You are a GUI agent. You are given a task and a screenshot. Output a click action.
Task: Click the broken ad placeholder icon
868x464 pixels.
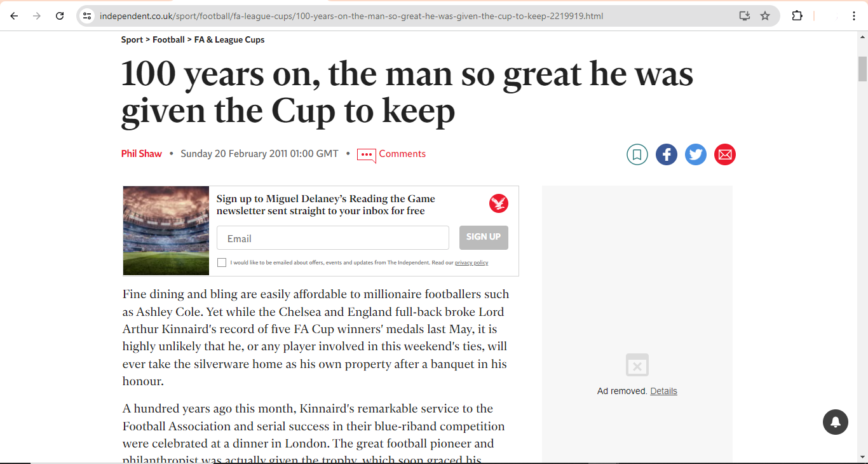click(637, 365)
